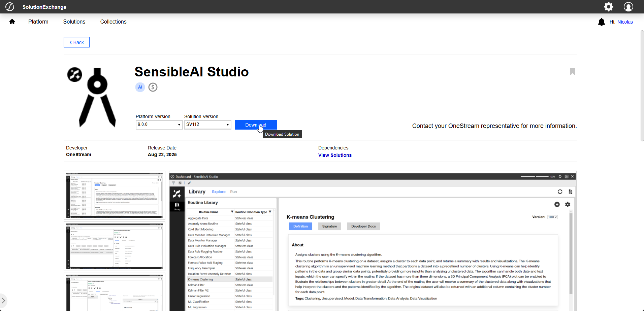Image resolution: width=644 pixels, height=311 pixels.
Task: Select the first screenshot thumbnail
Action: (x=115, y=195)
